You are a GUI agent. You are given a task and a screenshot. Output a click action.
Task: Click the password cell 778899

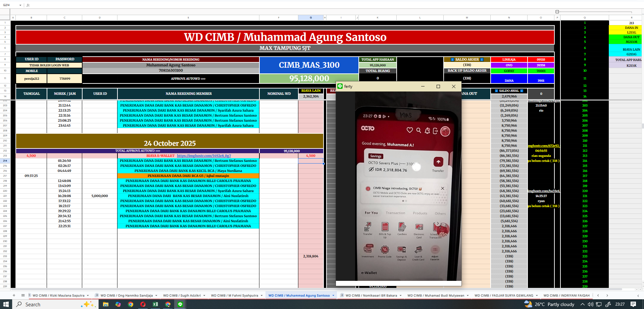(65, 78)
